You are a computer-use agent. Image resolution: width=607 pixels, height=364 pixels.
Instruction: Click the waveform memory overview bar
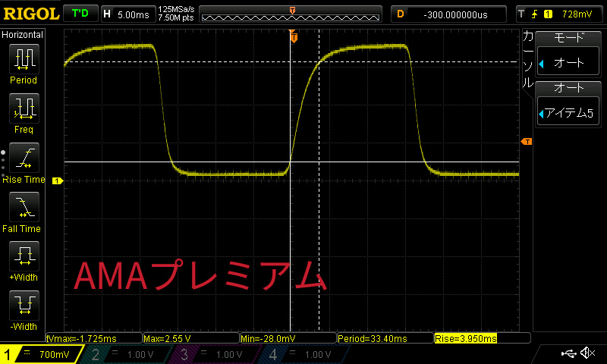tap(291, 14)
